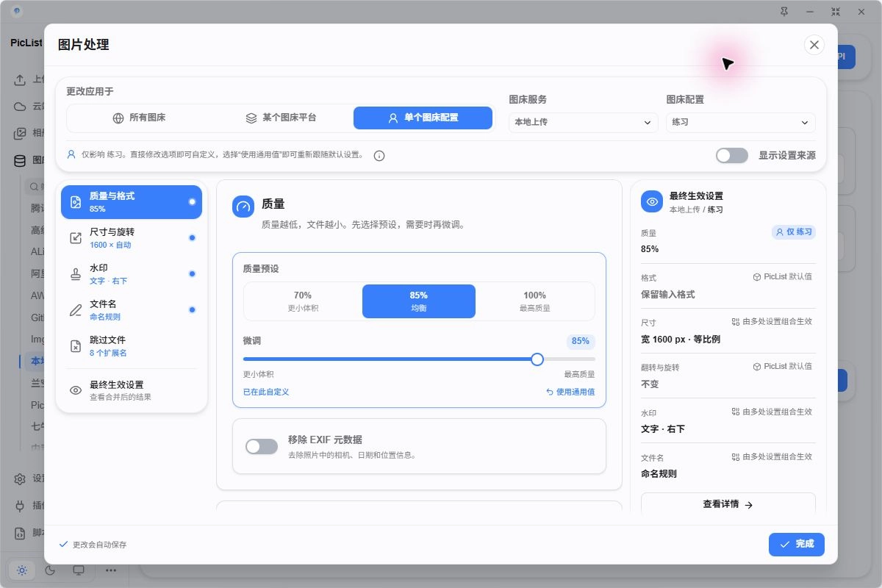Select the 所有图床 scope tab
Screen dimensions: 882x588
pos(139,118)
